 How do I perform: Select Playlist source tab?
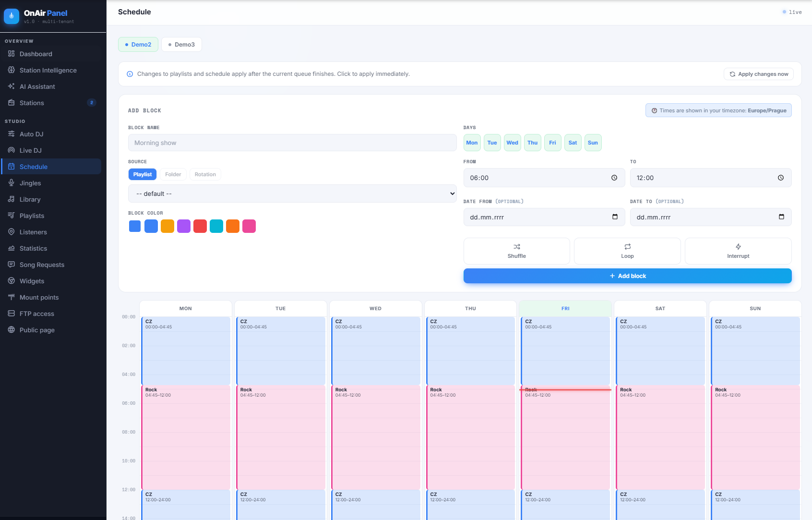143,174
